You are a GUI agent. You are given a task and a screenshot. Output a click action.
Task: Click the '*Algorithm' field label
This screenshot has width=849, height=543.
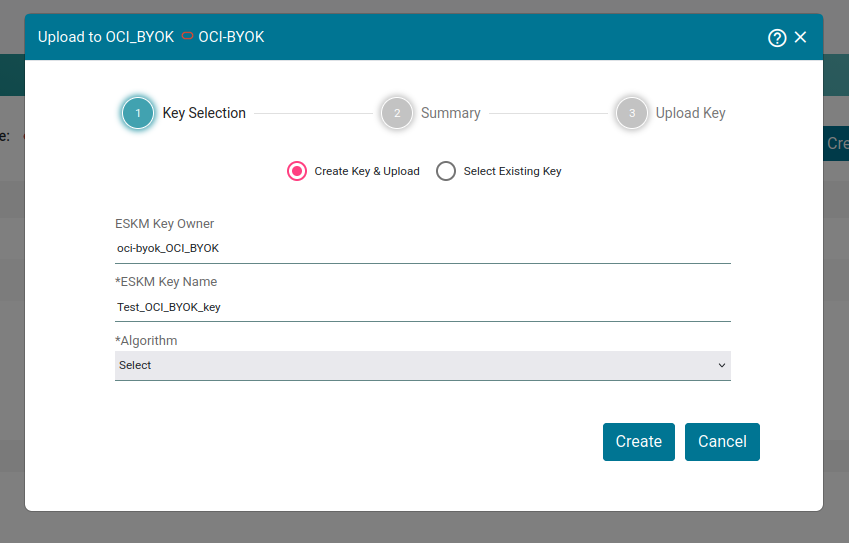click(x=146, y=341)
